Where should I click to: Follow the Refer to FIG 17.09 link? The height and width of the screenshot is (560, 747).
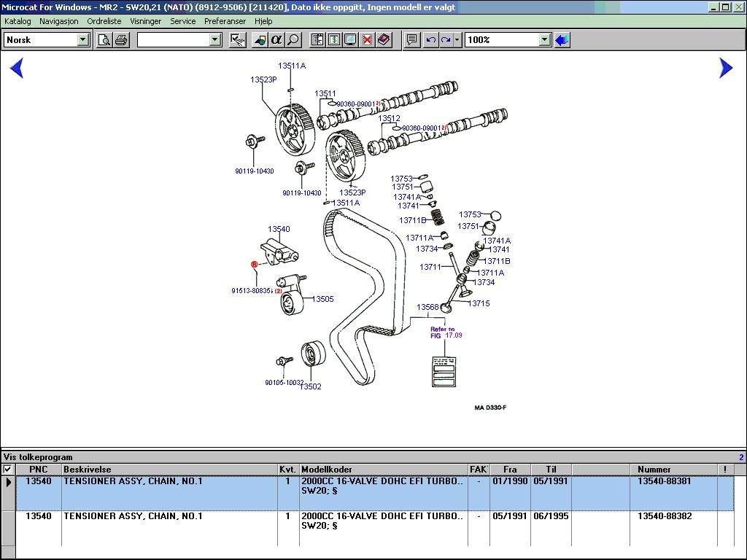pos(446,332)
